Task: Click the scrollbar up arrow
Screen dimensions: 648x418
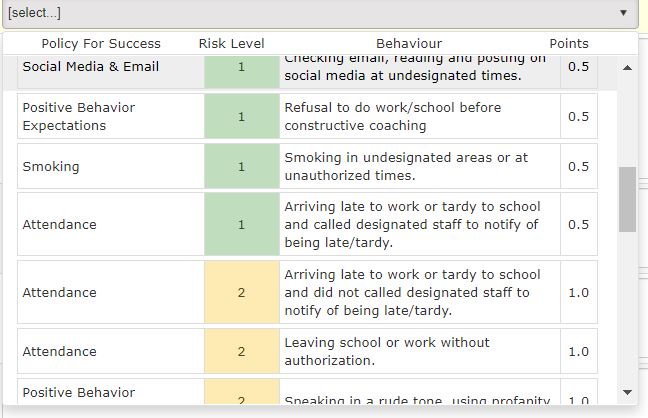Action: point(627,67)
